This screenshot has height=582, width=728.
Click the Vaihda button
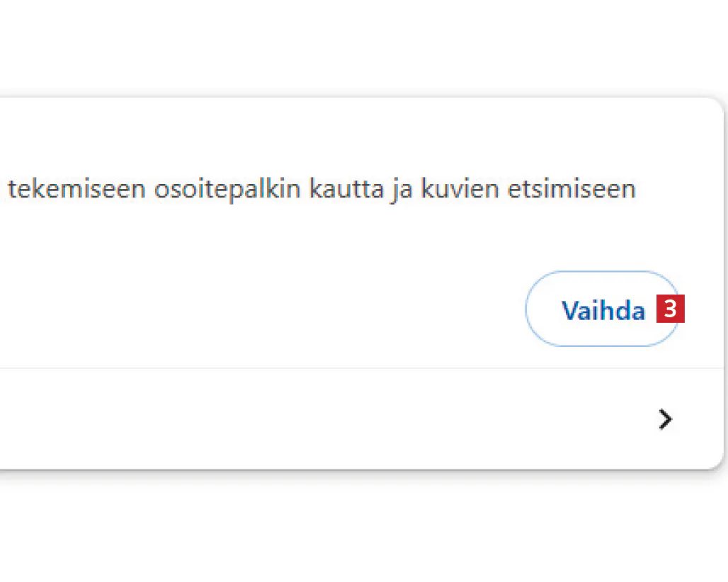[602, 309]
